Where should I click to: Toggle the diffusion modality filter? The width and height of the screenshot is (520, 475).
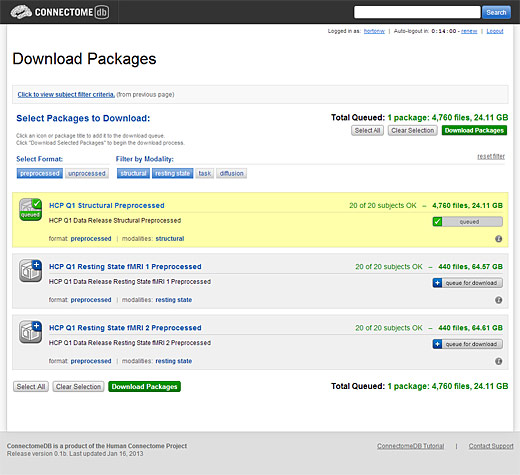[x=232, y=173]
